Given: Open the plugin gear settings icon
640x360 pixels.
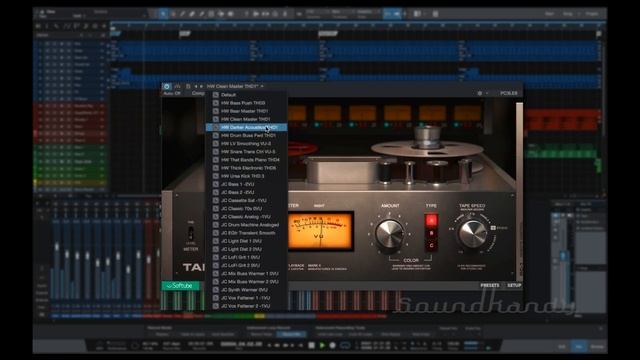Looking at the screenshot, I should pos(480,93).
